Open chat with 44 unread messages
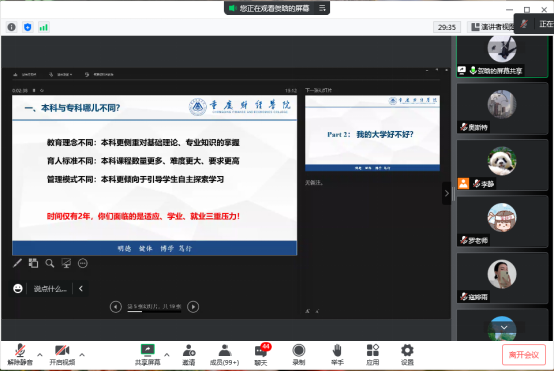The width and height of the screenshot is (554, 371). [261, 354]
